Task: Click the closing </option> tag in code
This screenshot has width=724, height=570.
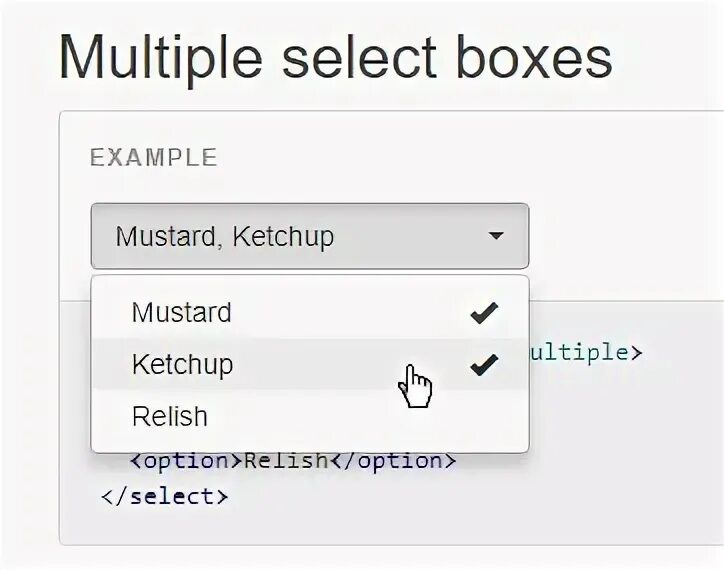Action: (393, 461)
